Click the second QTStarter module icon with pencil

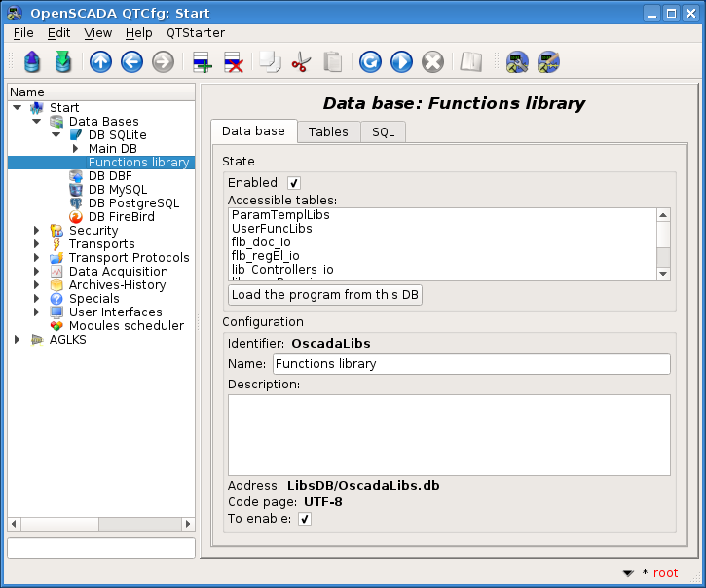click(548, 61)
